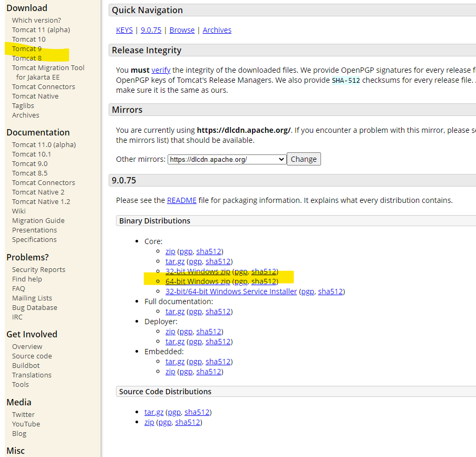The height and width of the screenshot is (457, 476).
Task: Open Bug Database
Action: coord(35,307)
